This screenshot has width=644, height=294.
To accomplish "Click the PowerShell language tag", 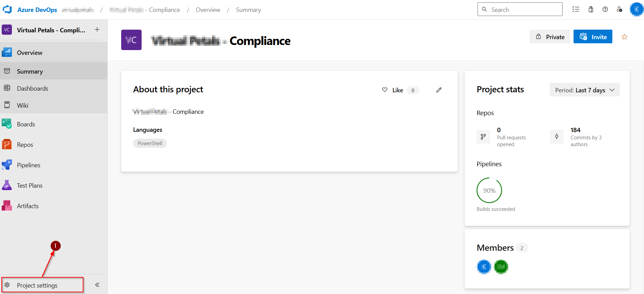I will pos(150,143).
